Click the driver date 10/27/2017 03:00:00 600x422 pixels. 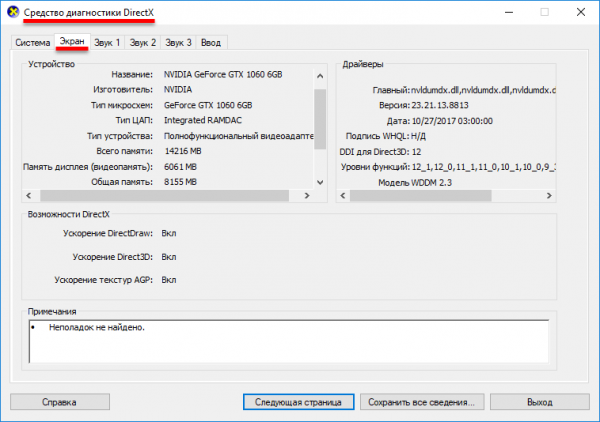pos(452,121)
